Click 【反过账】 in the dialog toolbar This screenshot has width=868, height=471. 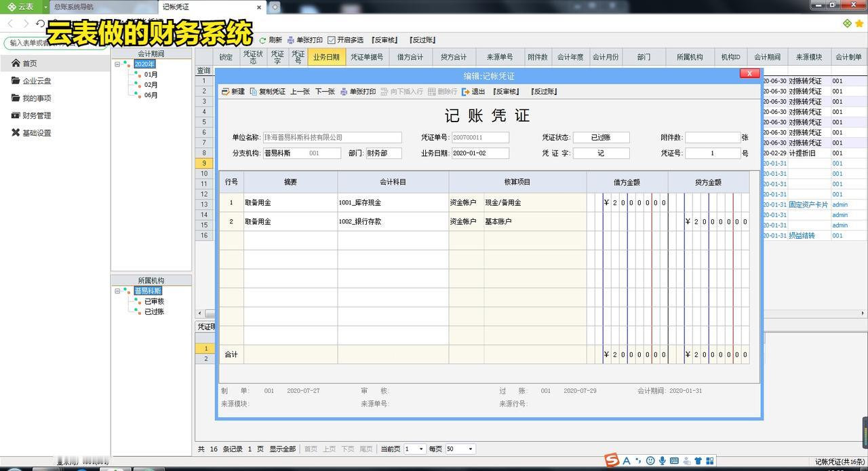(544, 92)
